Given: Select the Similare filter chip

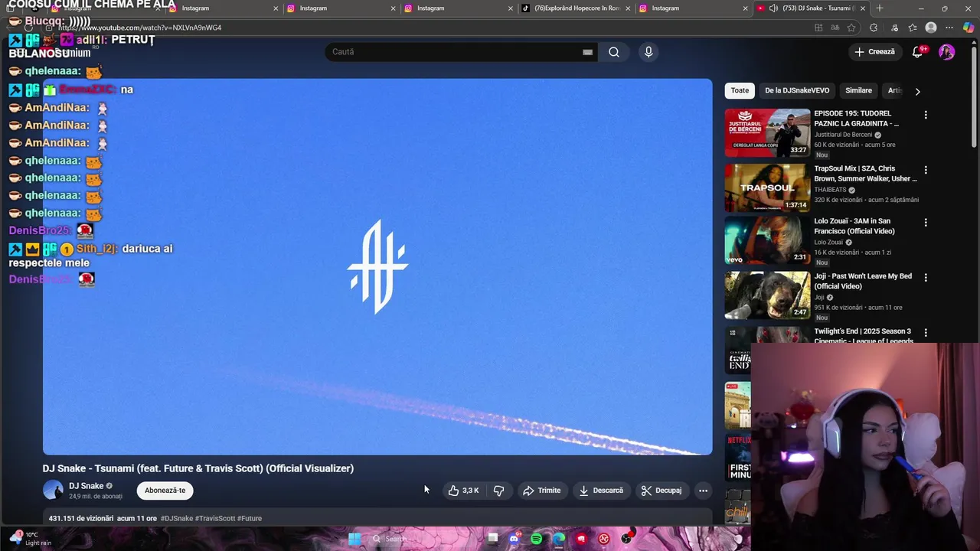Looking at the screenshot, I should [x=858, y=90].
